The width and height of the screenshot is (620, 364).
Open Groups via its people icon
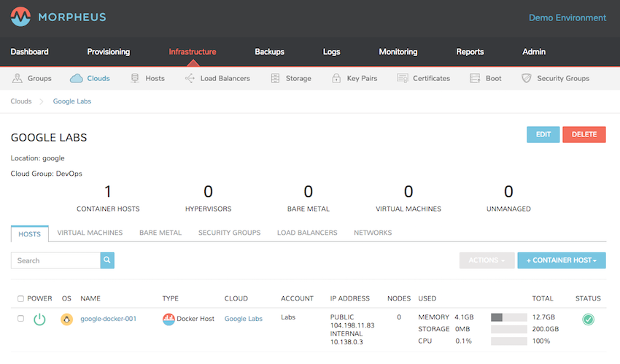[17, 78]
